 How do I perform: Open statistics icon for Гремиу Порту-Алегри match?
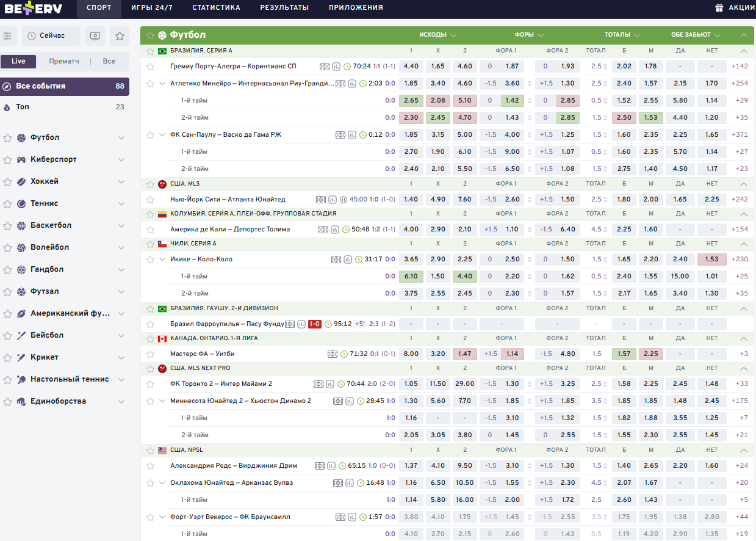[335, 66]
